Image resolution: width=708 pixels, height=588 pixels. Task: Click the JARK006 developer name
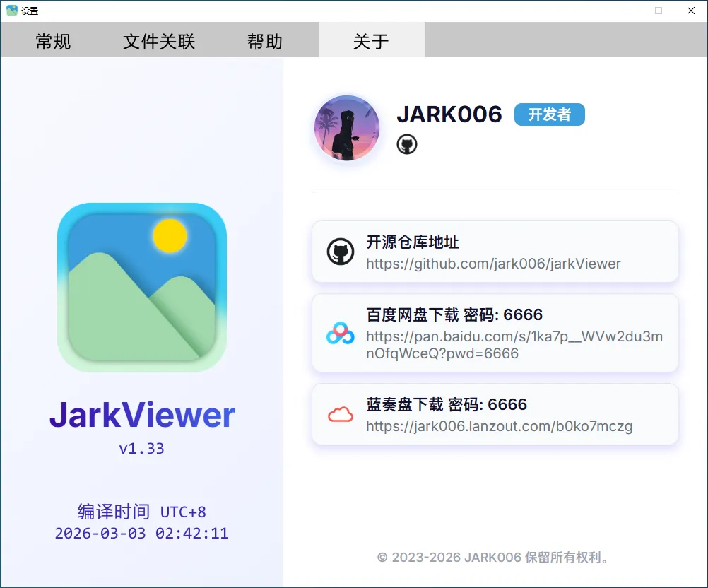(449, 114)
